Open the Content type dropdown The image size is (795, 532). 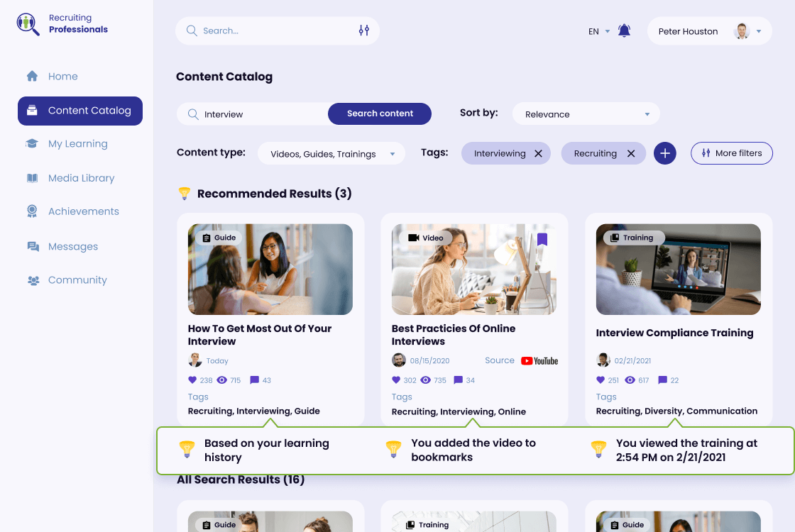point(331,154)
